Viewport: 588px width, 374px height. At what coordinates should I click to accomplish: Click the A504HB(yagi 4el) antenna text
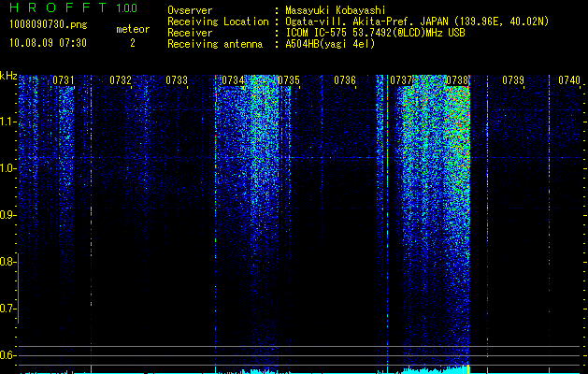tap(330, 44)
